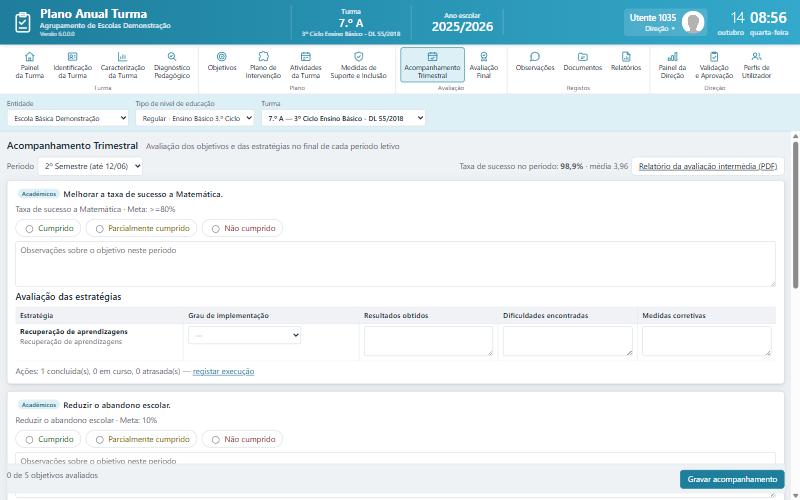Open Grau de implementação dropdown
Screen dimensions: 800x500
click(244, 335)
